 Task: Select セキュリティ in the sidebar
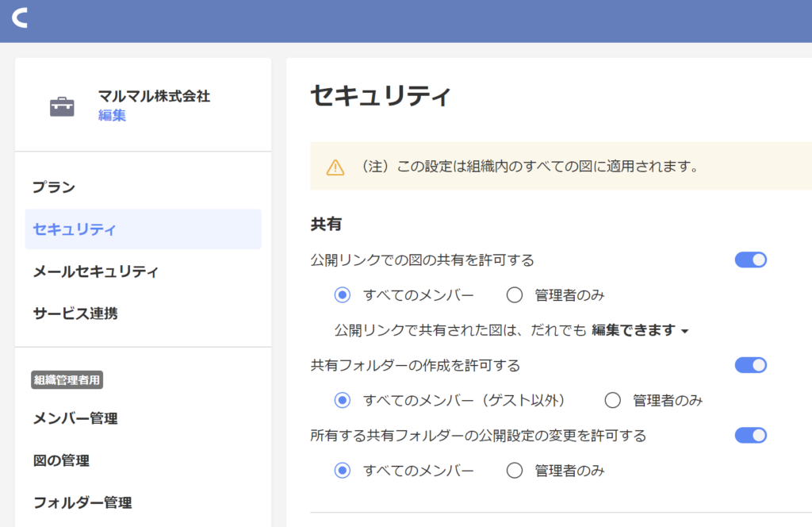75,229
